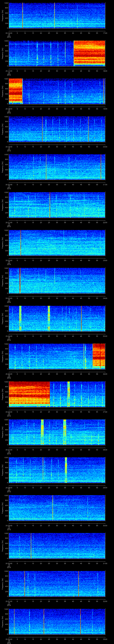Click the '20:17:00' start time label
This screenshot has height=644, width=114.
point(9,71)
